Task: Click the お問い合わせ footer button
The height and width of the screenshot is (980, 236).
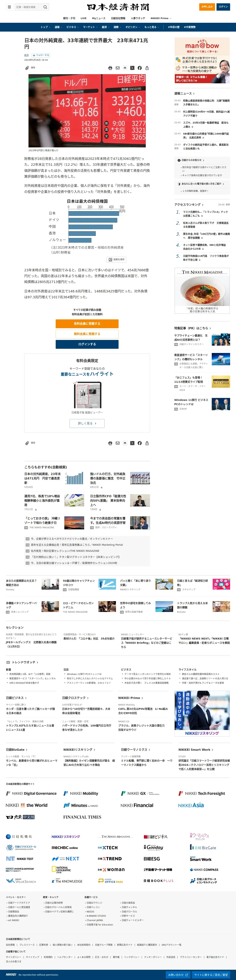Action: click(178, 975)
